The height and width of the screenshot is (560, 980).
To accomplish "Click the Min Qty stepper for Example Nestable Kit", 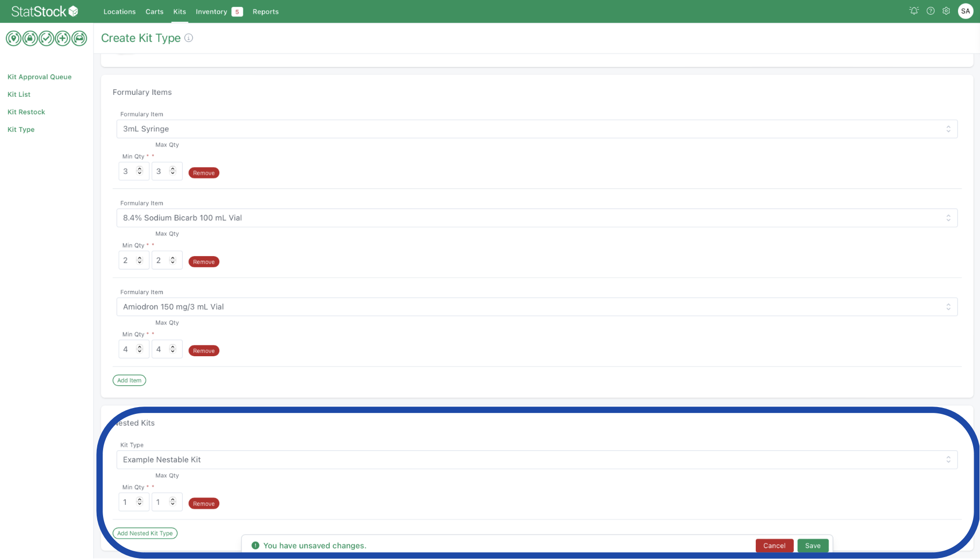I will coord(139,502).
